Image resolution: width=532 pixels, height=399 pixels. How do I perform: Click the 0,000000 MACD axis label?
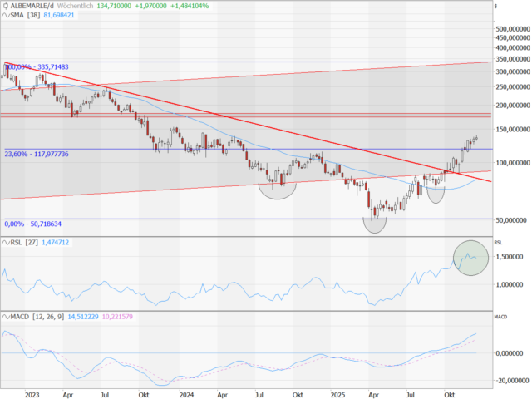pyautogui.click(x=510, y=353)
